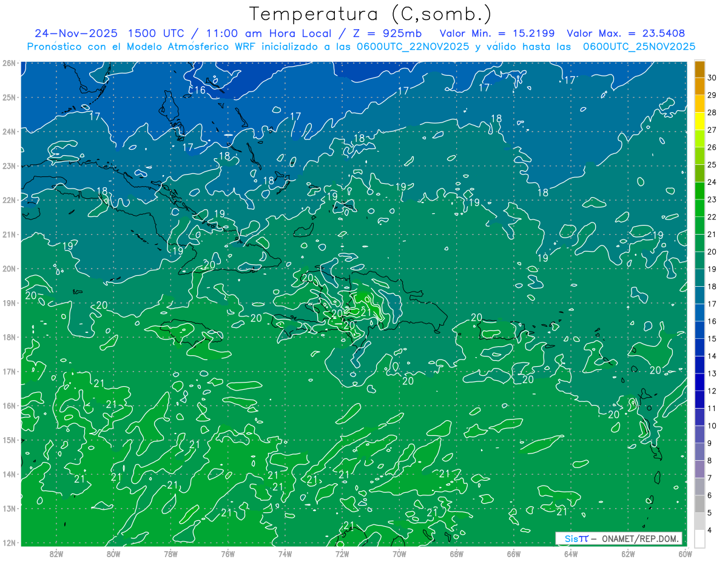Click the longitude axis label "70W"
Viewport: 728px width, 562px height.
399,553
